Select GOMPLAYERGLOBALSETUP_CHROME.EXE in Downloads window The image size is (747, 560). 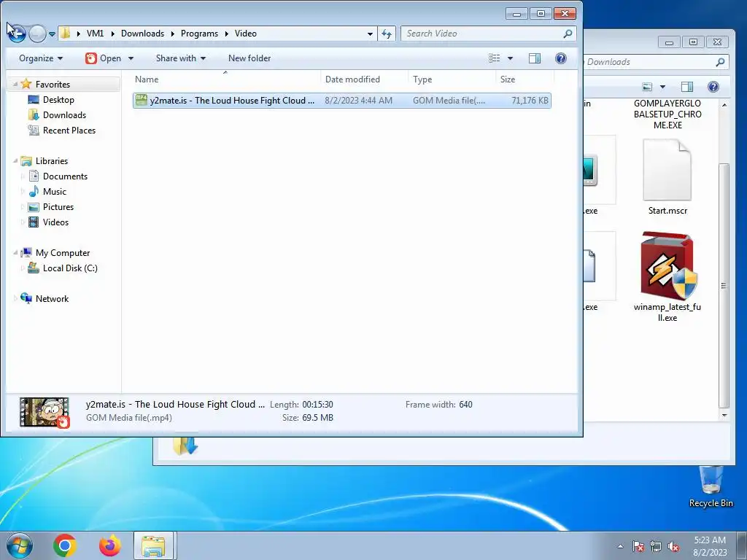pyautogui.click(x=667, y=114)
